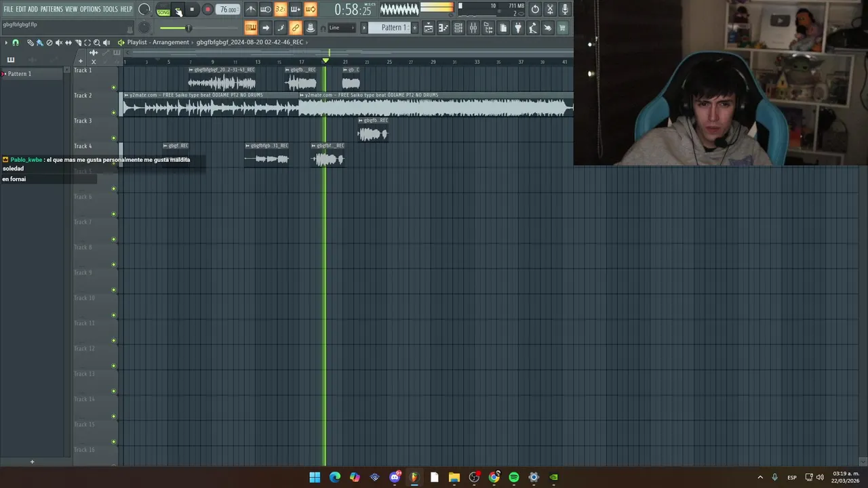Add new pattern with plus button
The height and width of the screenshot is (488, 868).
pos(415,28)
